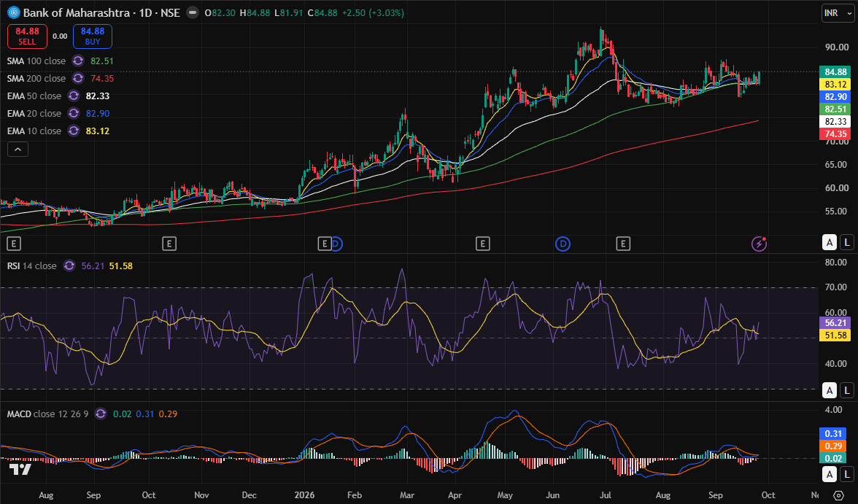Click the yellow 83.12 price axis label

835,85
